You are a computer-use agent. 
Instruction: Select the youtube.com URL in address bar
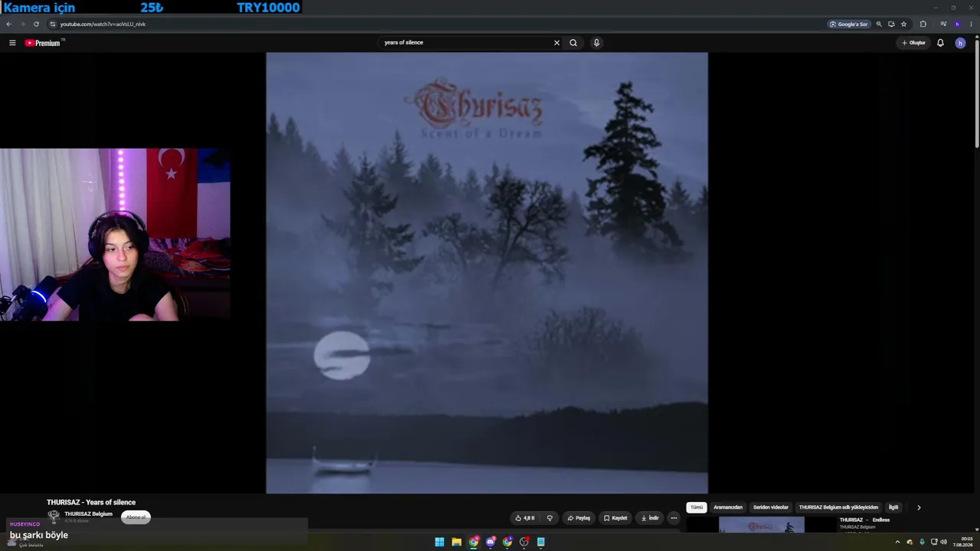pyautogui.click(x=103, y=24)
